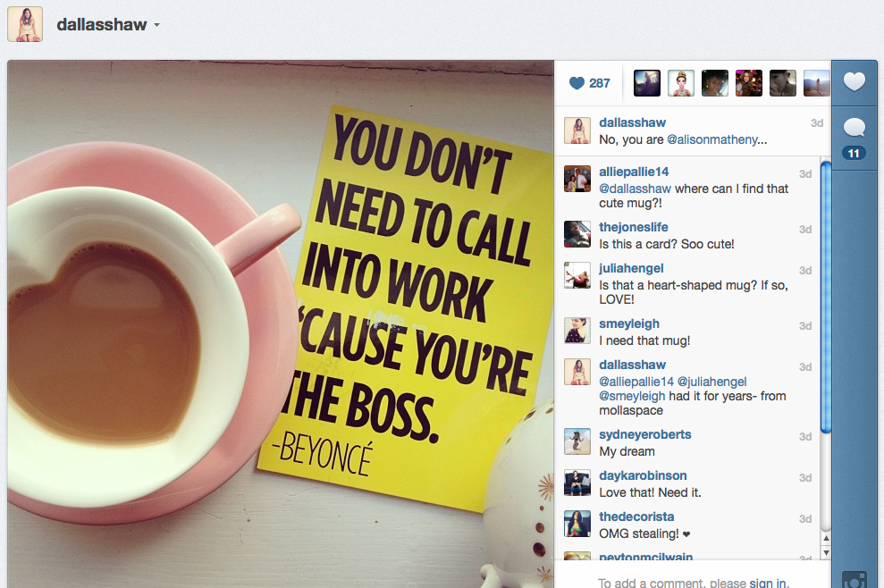Expand the dallasshaw username dropdown arrow
Image resolution: width=884 pixels, height=588 pixels.
pos(156,25)
